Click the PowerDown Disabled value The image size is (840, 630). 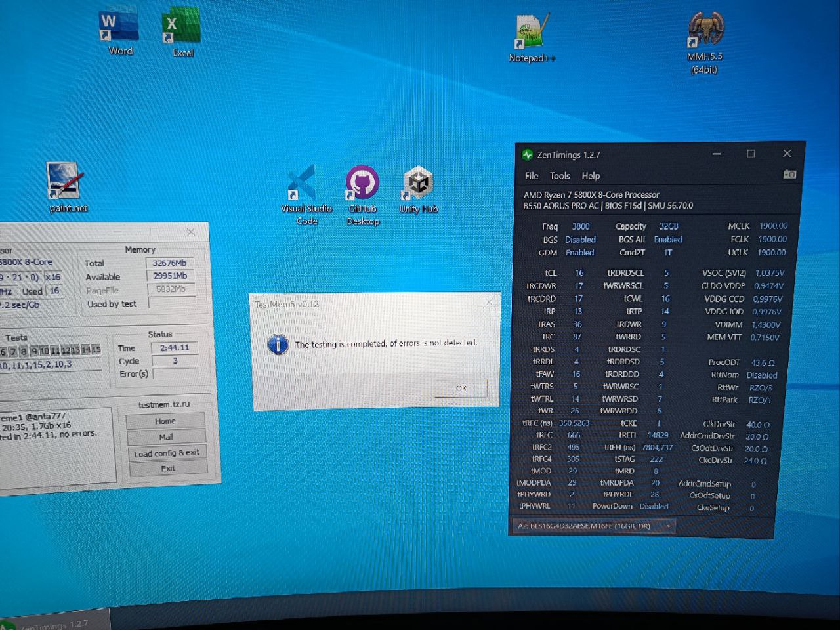pos(654,506)
